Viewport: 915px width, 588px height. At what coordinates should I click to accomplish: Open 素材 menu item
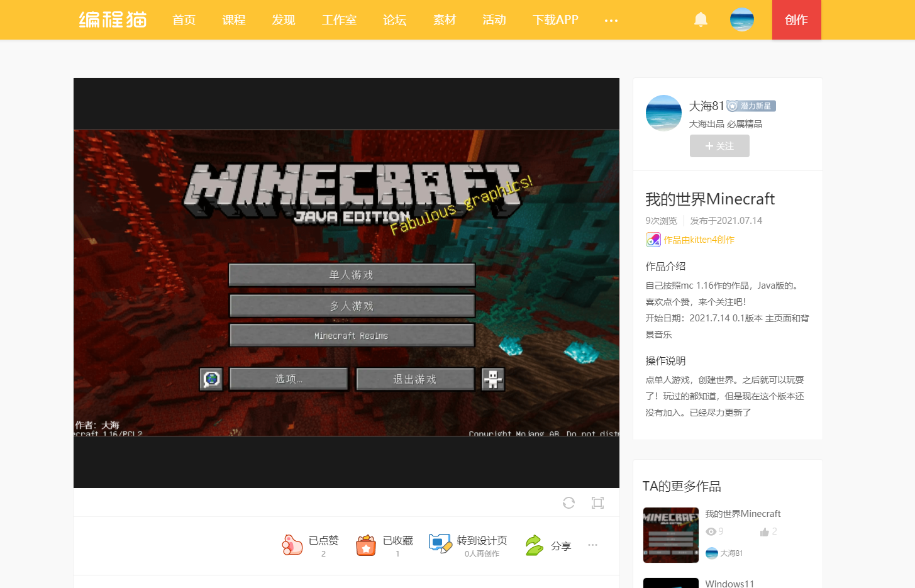pyautogui.click(x=445, y=20)
